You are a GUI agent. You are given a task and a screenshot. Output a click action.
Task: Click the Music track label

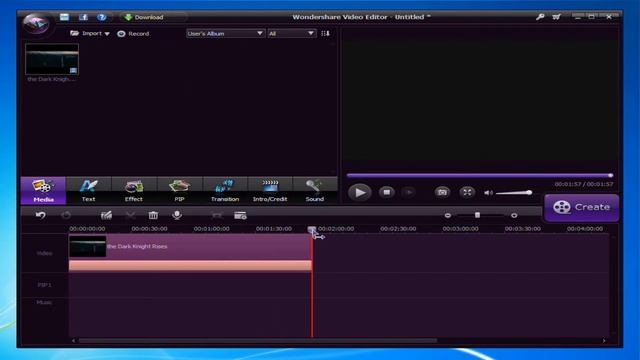(x=44, y=302)
